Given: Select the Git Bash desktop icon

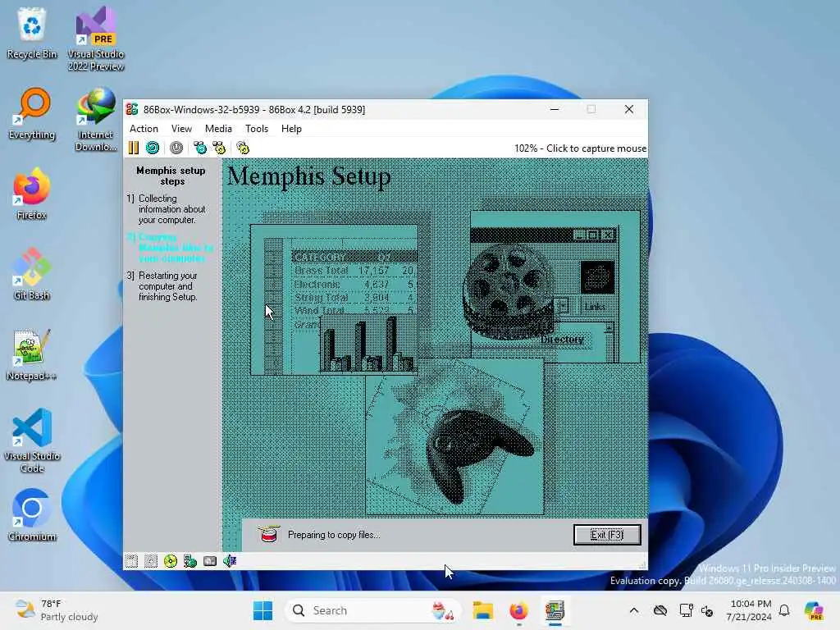Looking at the screenshot, I should (32, 274).
